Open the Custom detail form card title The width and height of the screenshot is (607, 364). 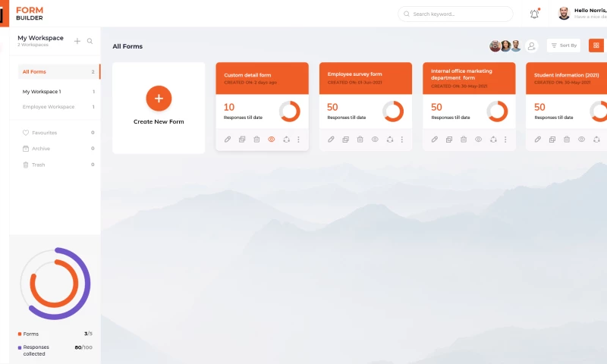click(247, 75)
